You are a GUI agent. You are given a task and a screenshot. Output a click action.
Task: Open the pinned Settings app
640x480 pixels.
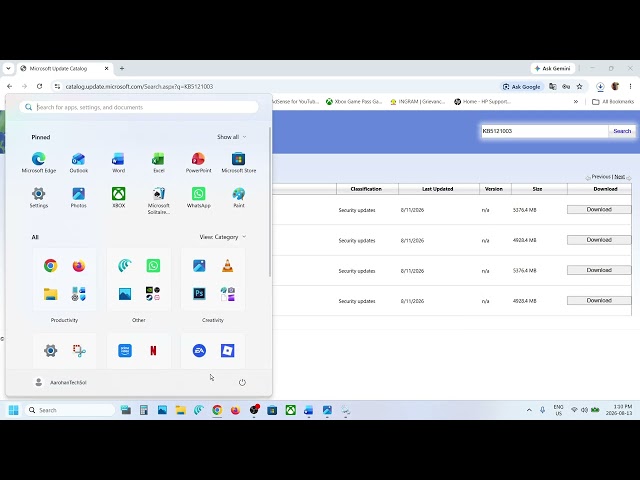click(x=39, y=197)
